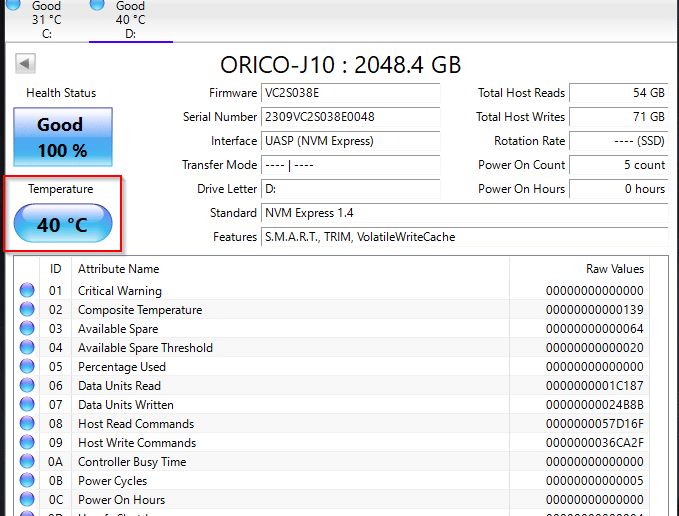Click the status orb for Power On Hours row 0C
Viewport: 679px width, 516px height.
27,500
